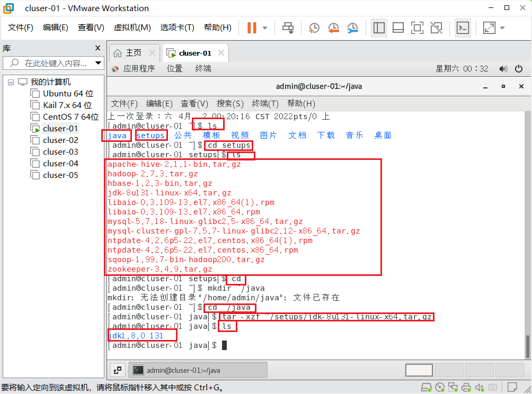Click the message log status icon

512,387
